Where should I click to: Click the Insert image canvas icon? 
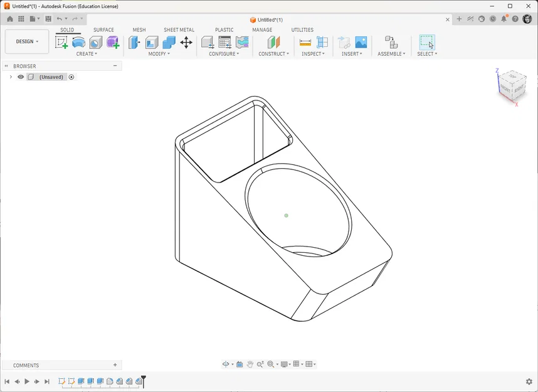[361, 43]
